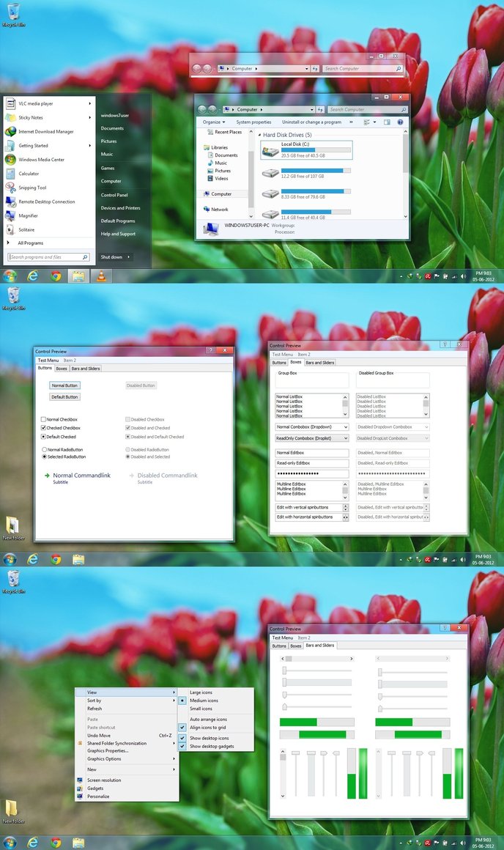Open Calculator from the Start menu
Viewport: 504px width, 850px height.
point(29,174)
